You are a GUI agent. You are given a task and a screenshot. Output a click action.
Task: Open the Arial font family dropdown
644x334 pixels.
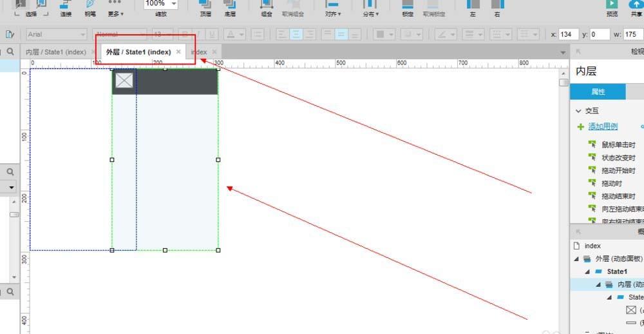[57, 34]
